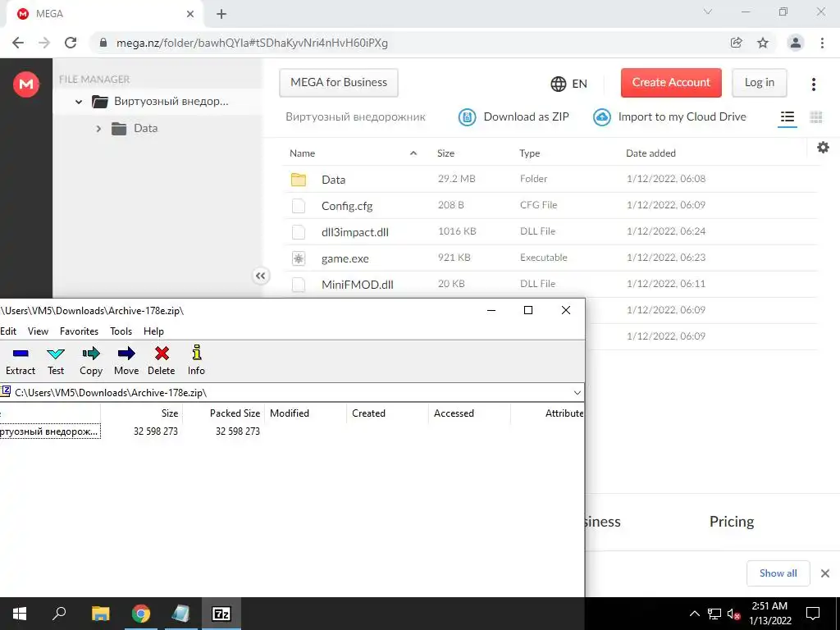Switch to list view in MEGA
Screen dimensions: 840x630
[x=787, y=116]
